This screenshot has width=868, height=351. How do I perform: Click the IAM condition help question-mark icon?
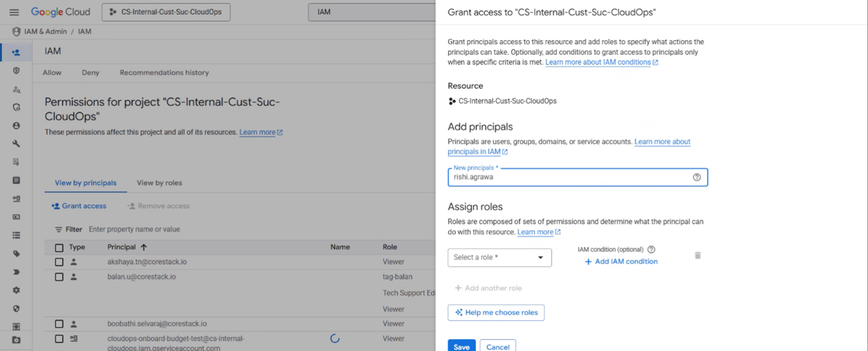(651, 250)
